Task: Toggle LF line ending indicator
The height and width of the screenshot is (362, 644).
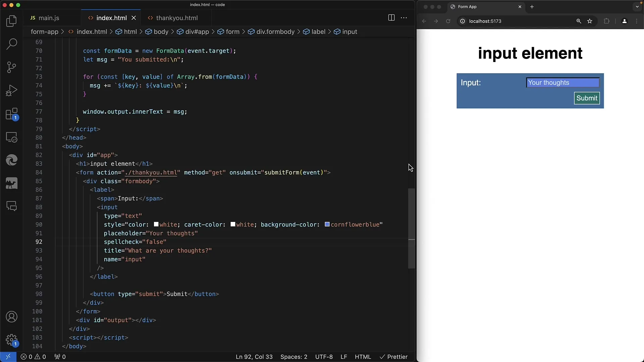Action: [x=344, y=357]
